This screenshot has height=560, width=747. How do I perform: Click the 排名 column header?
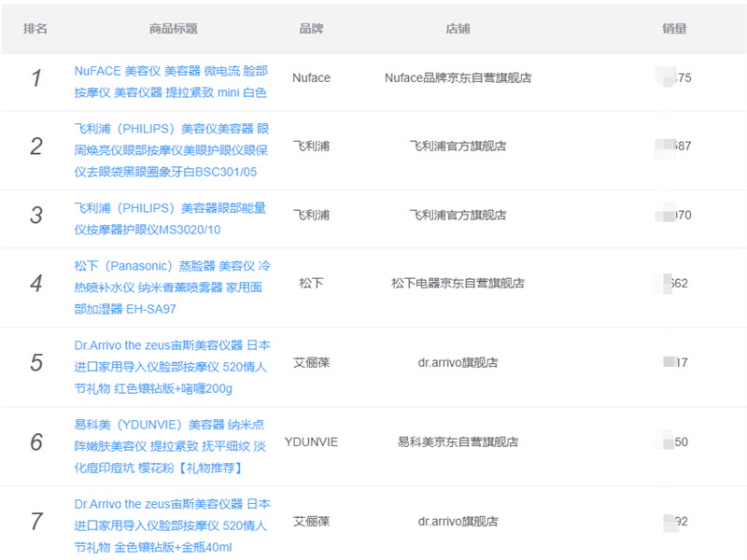(x=35, y=29)
